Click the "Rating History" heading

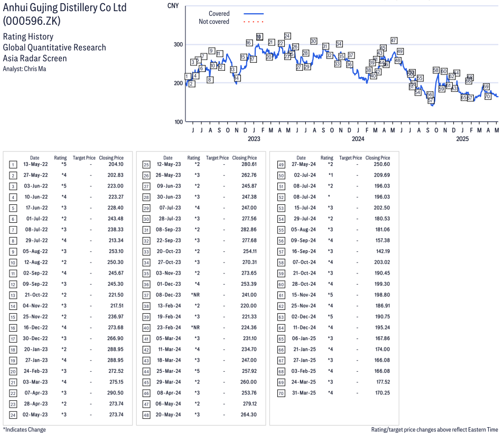pyautogui.click(x=29, y=36)
